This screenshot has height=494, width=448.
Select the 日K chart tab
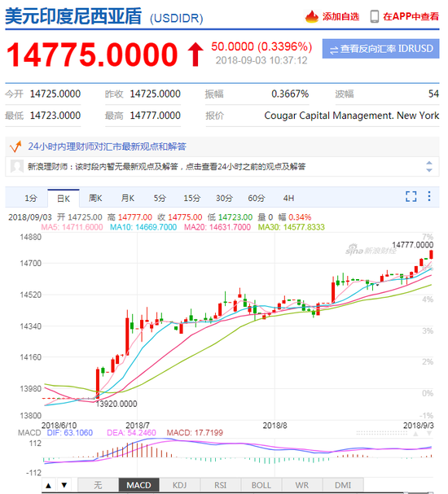(x=64, y=199)
